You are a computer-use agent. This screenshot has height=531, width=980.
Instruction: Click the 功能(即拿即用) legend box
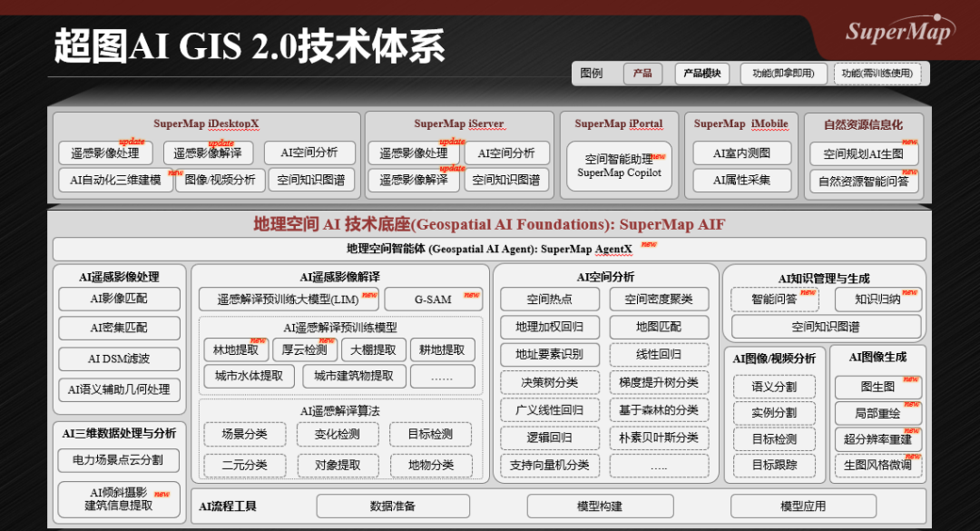[783, 74]
